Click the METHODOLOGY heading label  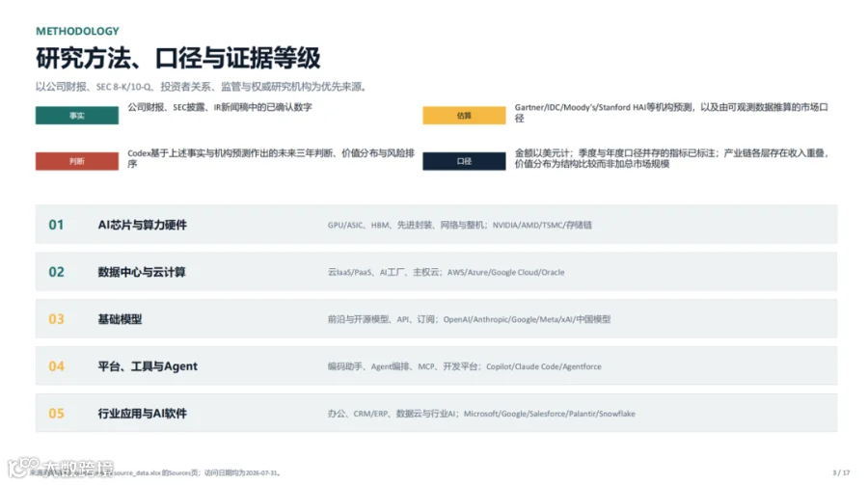coord(77,31)
